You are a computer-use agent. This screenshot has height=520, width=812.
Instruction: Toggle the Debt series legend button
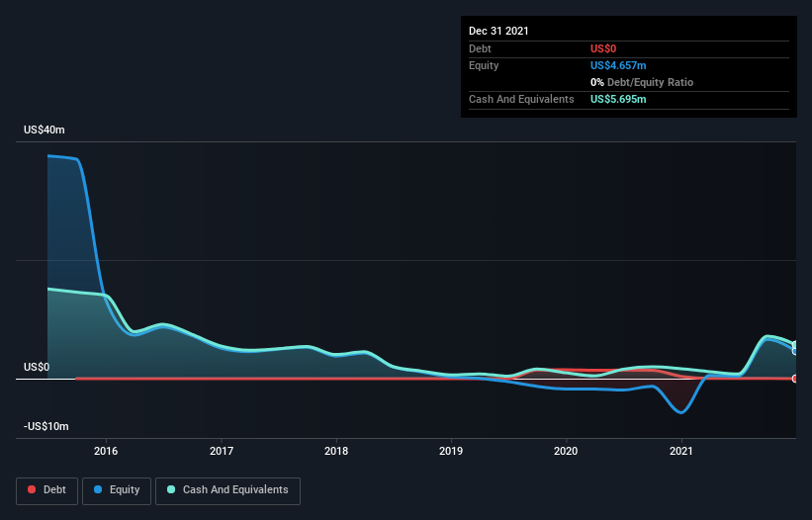click(46, 490)
